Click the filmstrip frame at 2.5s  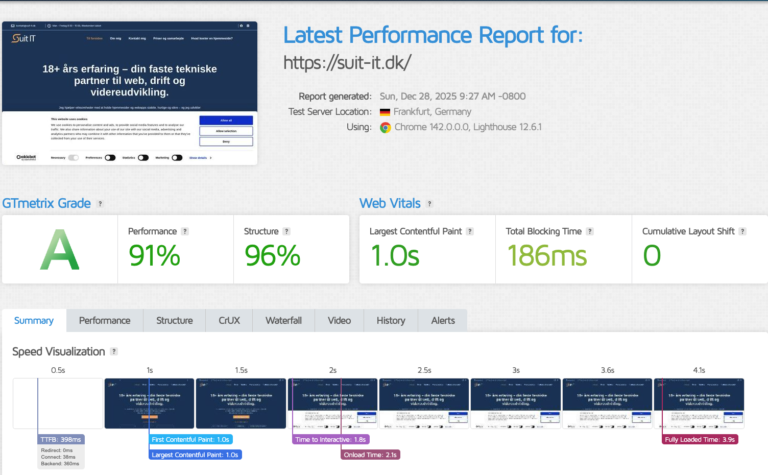423,402
